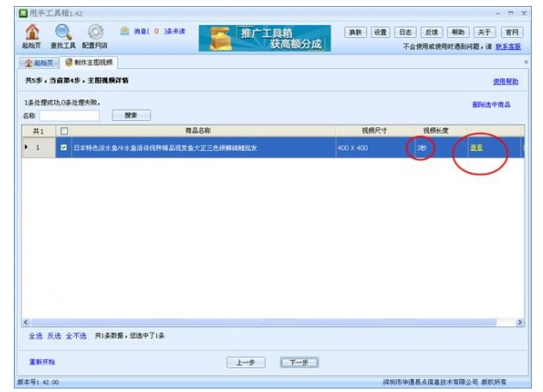Viewport: 543px width, 392px height.
Task: Click the 视频长度 column header
Action: point(441,130)
